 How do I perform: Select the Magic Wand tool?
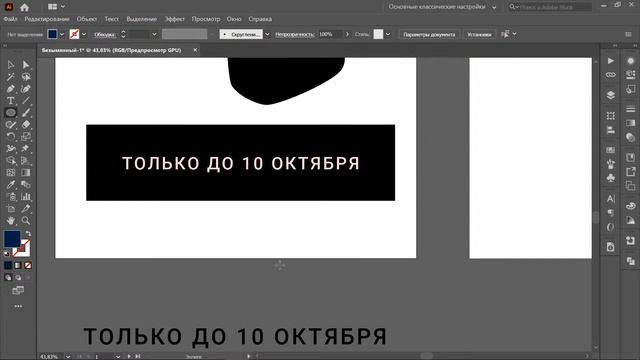click(x=11, y=77)
